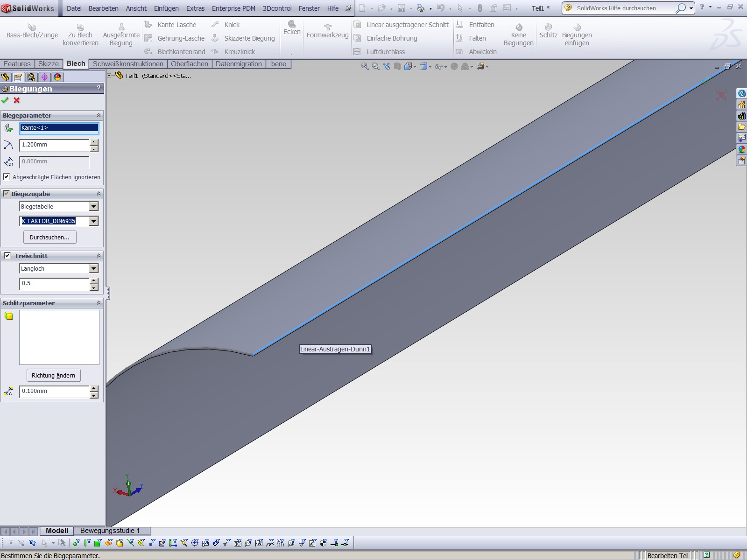Screen dimensions: 747x560
Task: Cancel bends with the red X
Action: (x=17, y=100)
